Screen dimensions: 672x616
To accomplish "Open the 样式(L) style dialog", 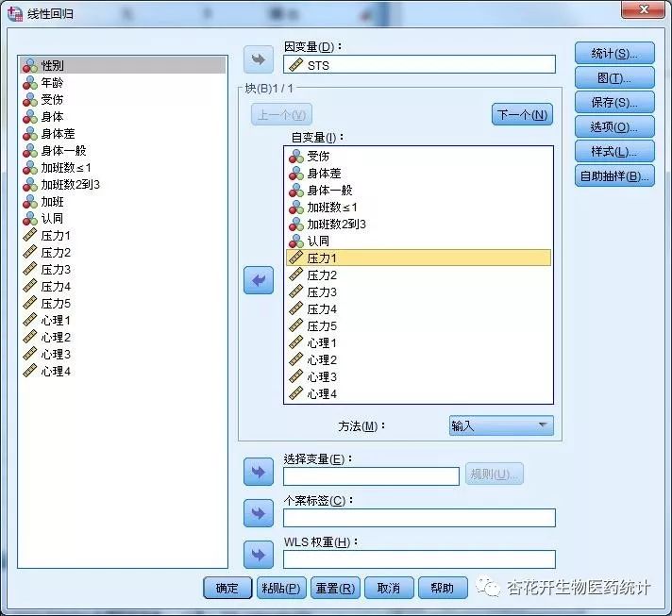I will click(x=614, y=151).
